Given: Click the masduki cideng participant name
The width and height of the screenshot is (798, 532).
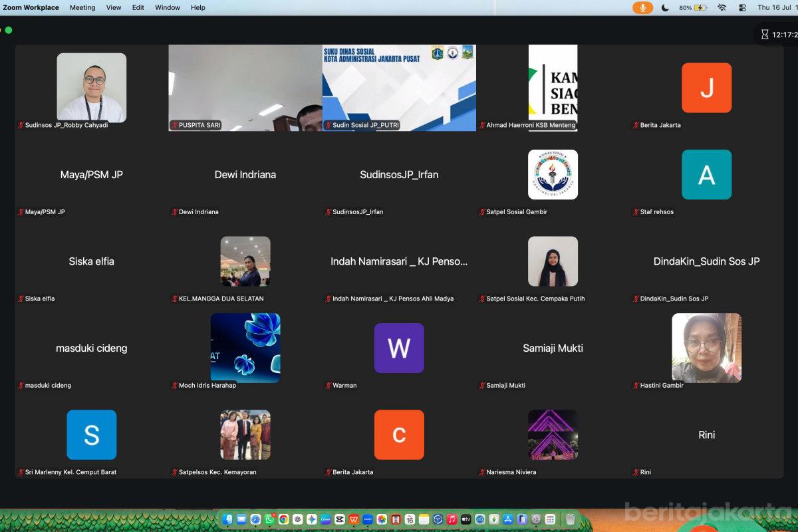Looking at the screenshot, I should pos(92,348).
